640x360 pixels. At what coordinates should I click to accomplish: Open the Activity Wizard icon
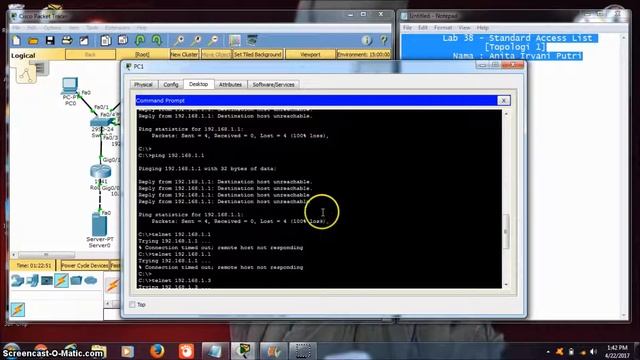pyautogui.click(x=84, y=40)
